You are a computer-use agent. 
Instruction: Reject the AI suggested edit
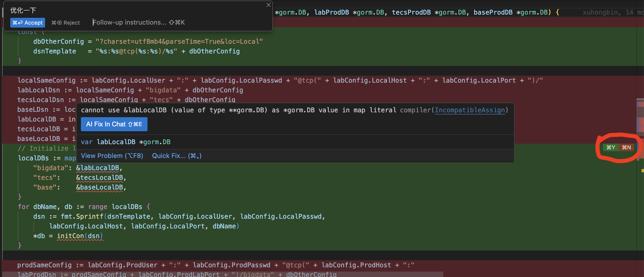point(66,23)
